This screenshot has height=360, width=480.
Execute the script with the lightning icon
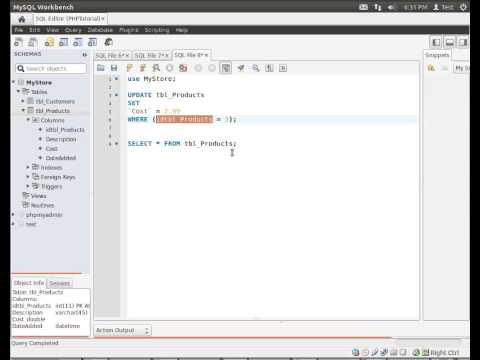point(130,68)
